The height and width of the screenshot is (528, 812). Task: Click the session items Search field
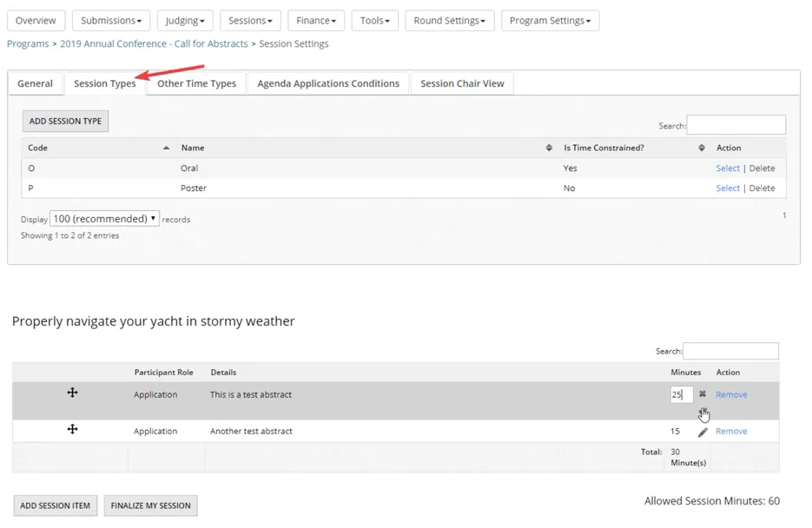[x=730, y=351]
